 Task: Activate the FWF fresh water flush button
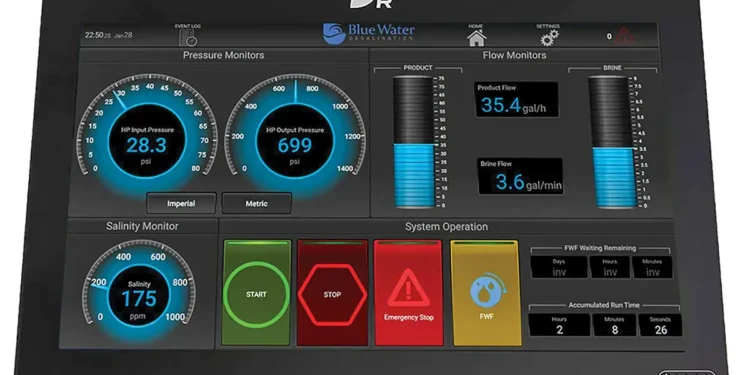[486, 293]
